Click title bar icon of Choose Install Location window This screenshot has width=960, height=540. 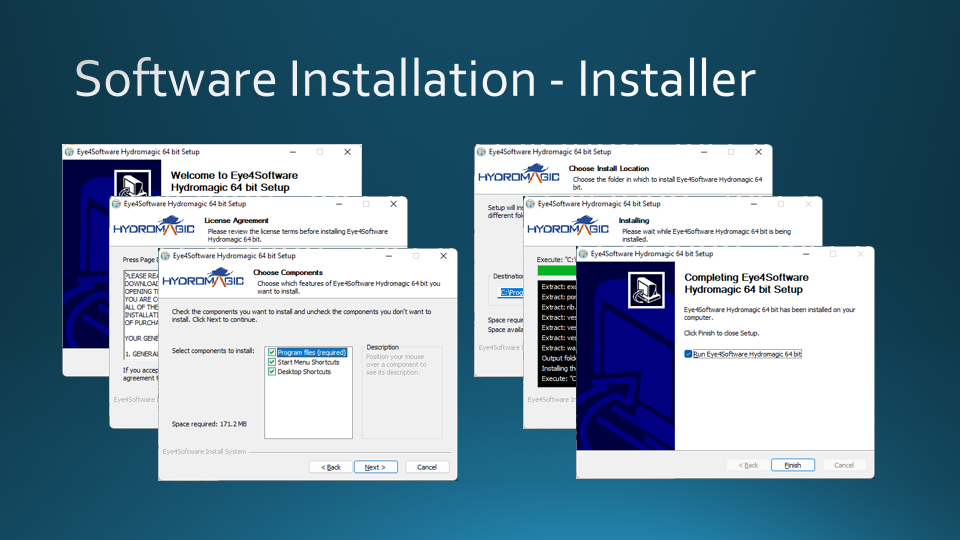[481, 152]
